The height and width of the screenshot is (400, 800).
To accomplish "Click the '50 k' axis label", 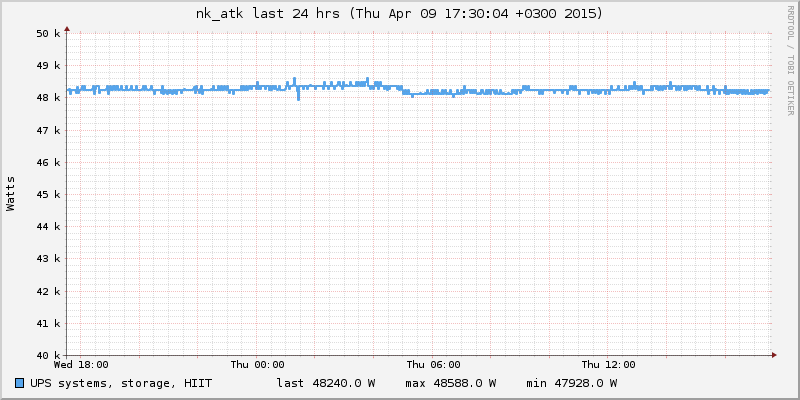I will tap(48, 34).
